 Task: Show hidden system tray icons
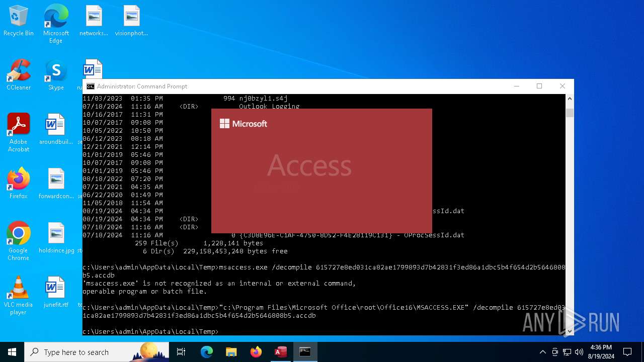pyautogui.click(x=542, y=352)
